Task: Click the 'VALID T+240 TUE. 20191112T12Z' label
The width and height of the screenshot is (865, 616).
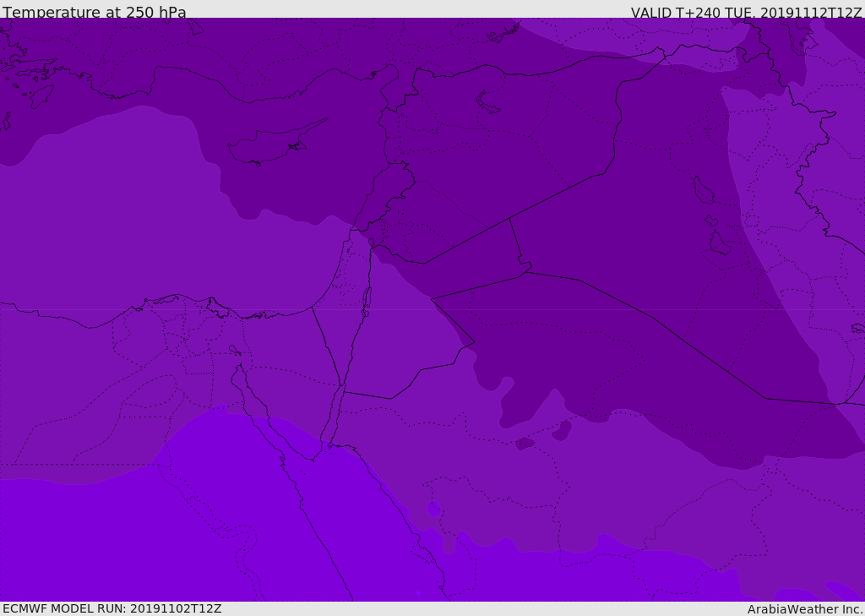Action: [x=746, y=12]
